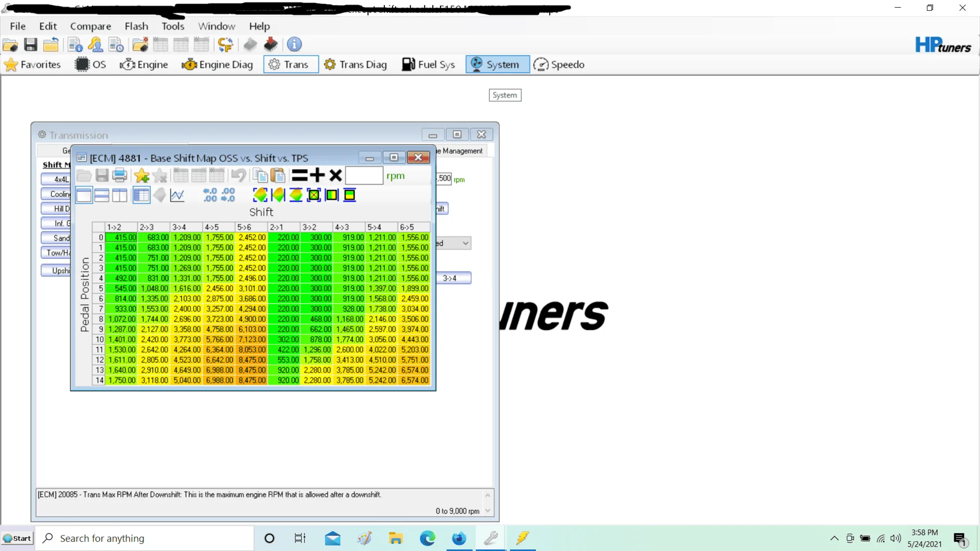Image resolution: width=980 pixels, height=551 pixels.
Task: Click the add (+) operation button
Action: click(x=317, y=175)
